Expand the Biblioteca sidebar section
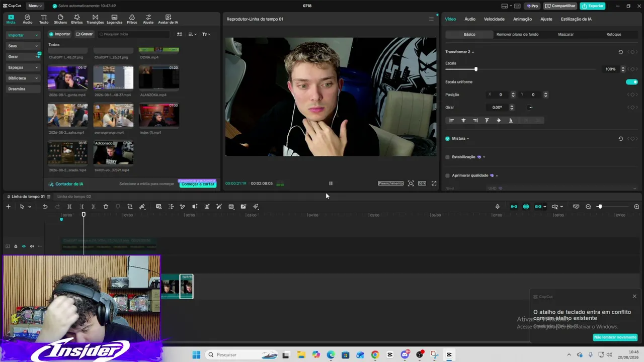Image resolution: width=644 pixels, height=362 pixels. pyautogui.click(x=23, y=78)
